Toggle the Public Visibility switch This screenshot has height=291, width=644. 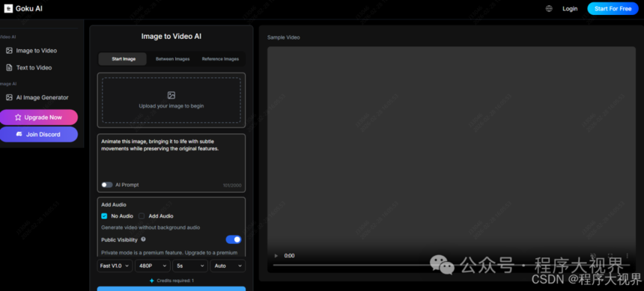click(x=234, y=239)
